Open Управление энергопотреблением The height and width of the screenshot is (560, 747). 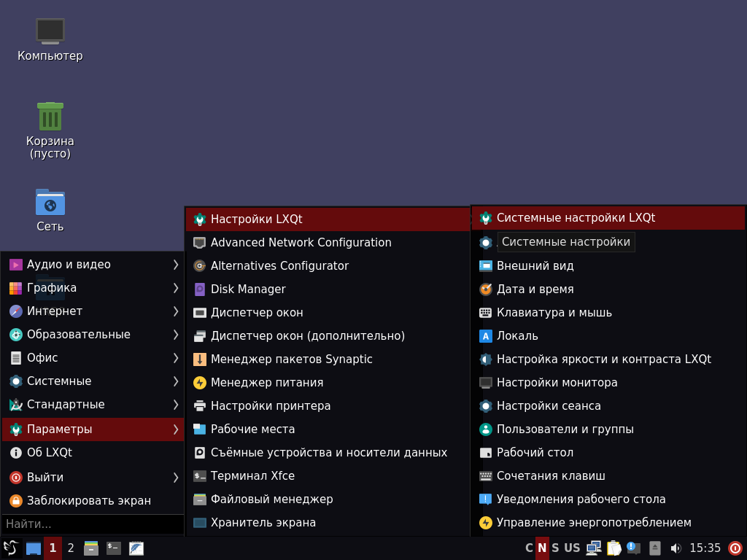(608, 522)
